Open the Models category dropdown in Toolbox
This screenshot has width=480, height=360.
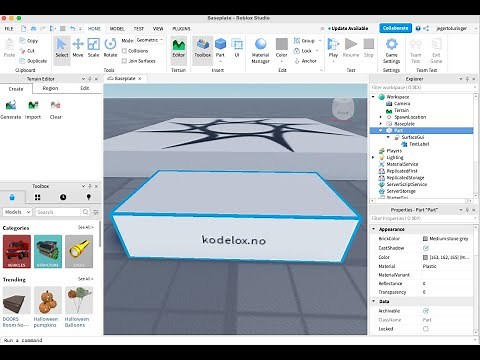click(17, 212)
